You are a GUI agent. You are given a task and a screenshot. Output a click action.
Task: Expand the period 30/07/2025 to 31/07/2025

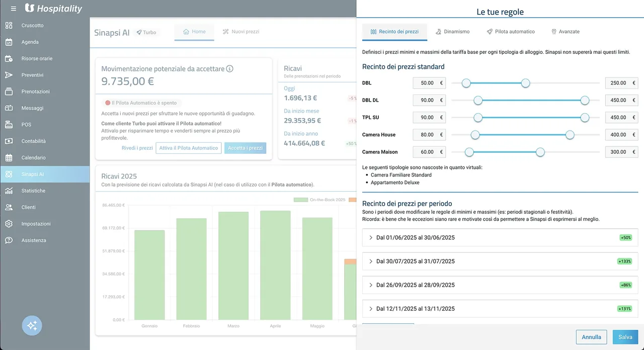(x=500, y=261)
